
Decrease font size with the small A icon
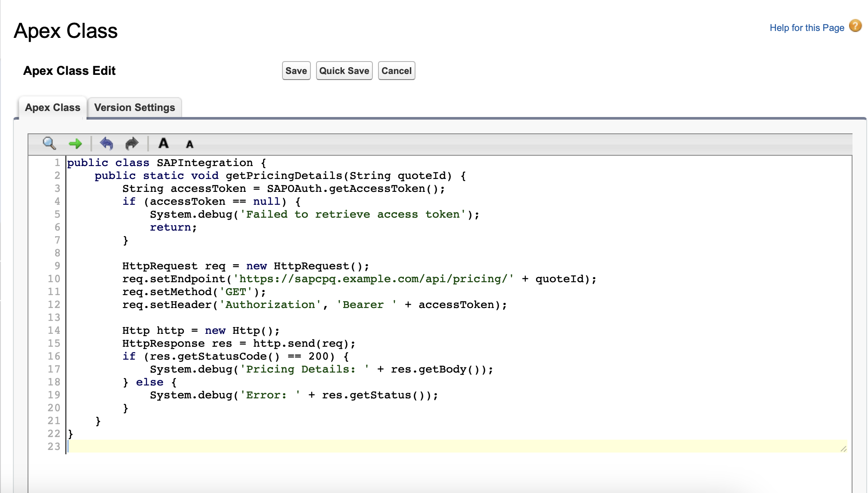point(189,145)
